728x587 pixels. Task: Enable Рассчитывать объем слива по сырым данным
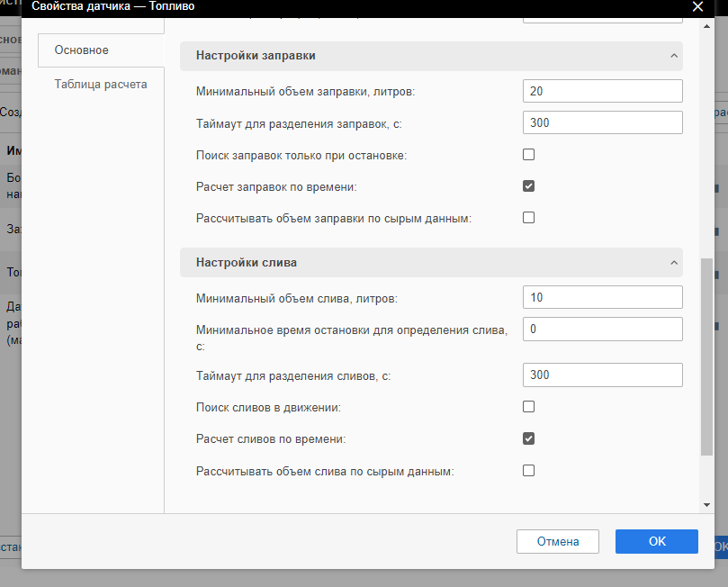pos(529,470)
